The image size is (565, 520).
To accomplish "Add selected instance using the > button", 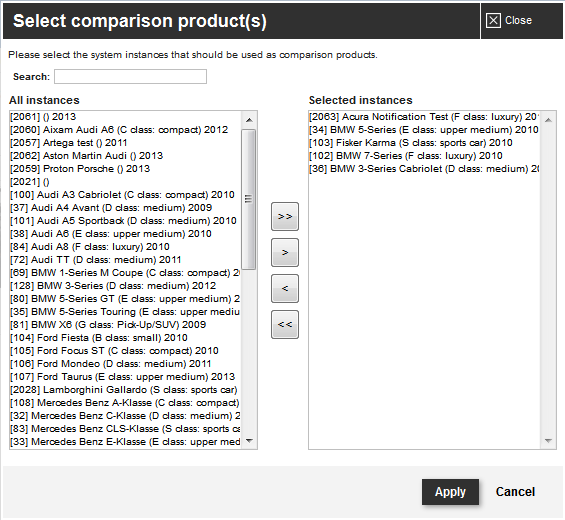I will point(285,252).
